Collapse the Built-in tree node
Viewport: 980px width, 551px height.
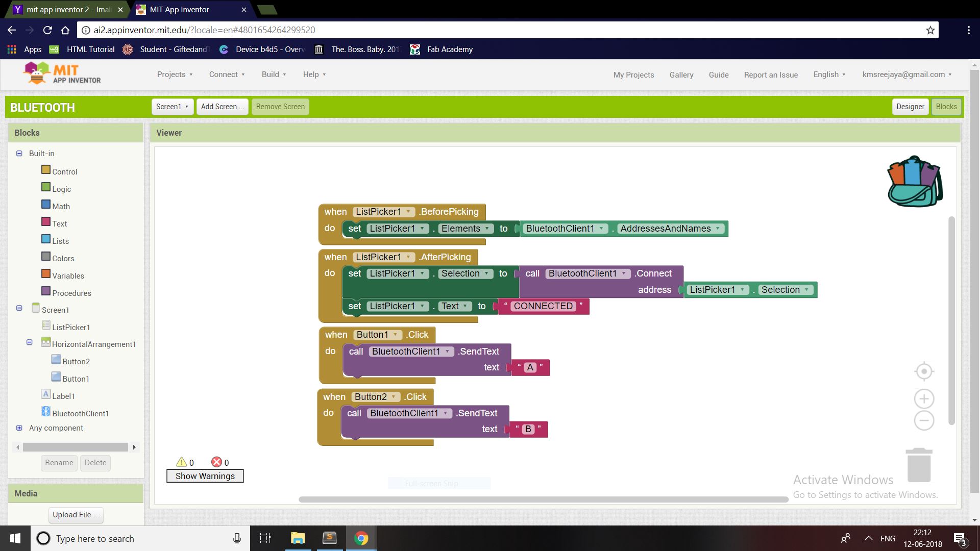(x=19, y=153)
